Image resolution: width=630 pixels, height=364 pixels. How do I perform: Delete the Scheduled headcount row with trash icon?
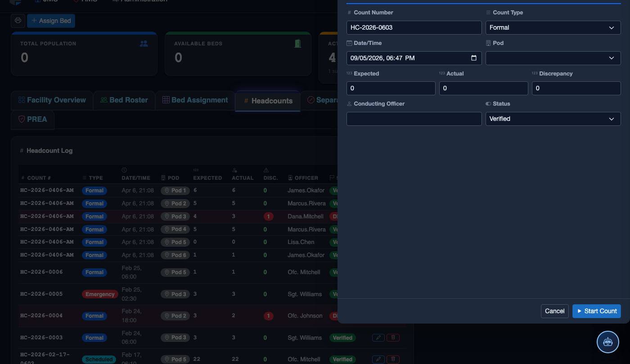tap(393, 359)
